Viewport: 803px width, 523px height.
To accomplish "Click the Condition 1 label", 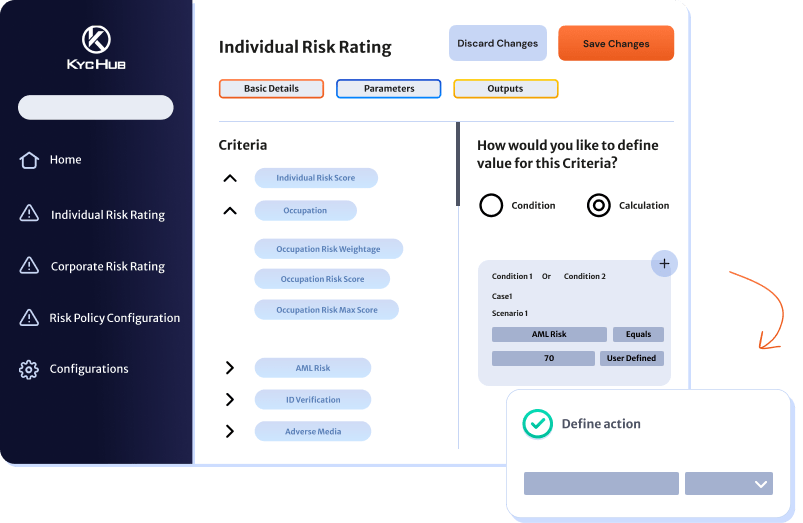I will click(512, 276).
